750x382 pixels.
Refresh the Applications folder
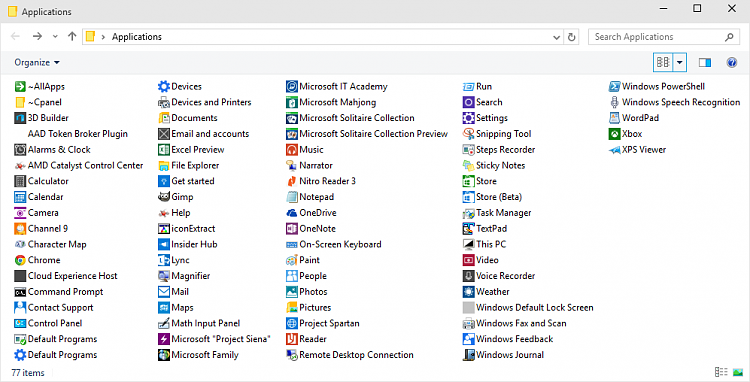coord(571,37)
